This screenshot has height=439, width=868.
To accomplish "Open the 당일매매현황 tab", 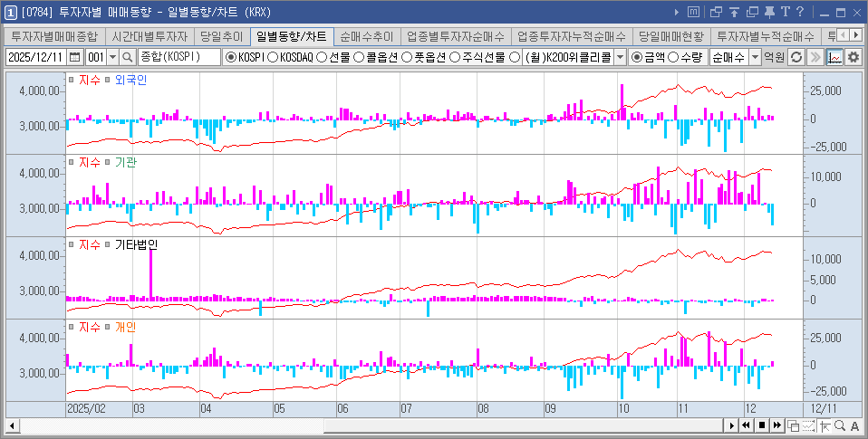I will (x=670, y=36).
